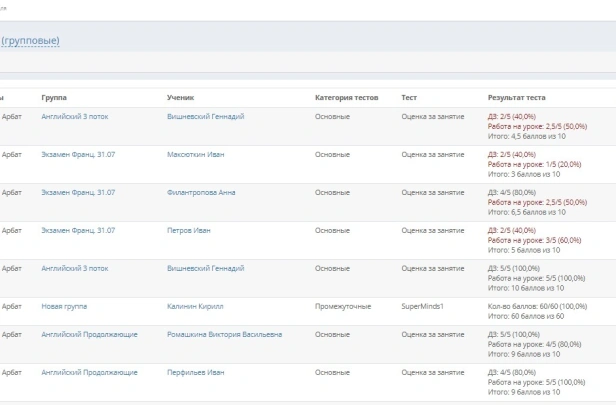Click the Тест column header
This screenshot has height=405, width=616.
point(409,98)
